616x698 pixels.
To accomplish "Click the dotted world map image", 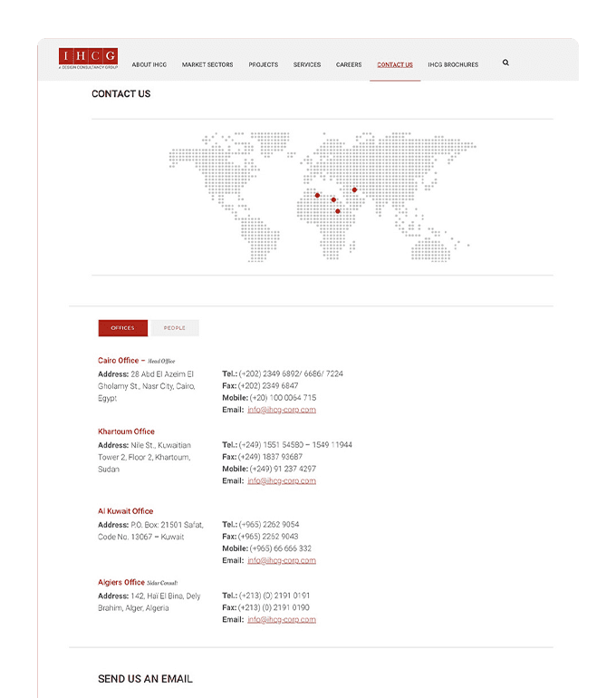I will pyautogui.click(x=322, y=197).
